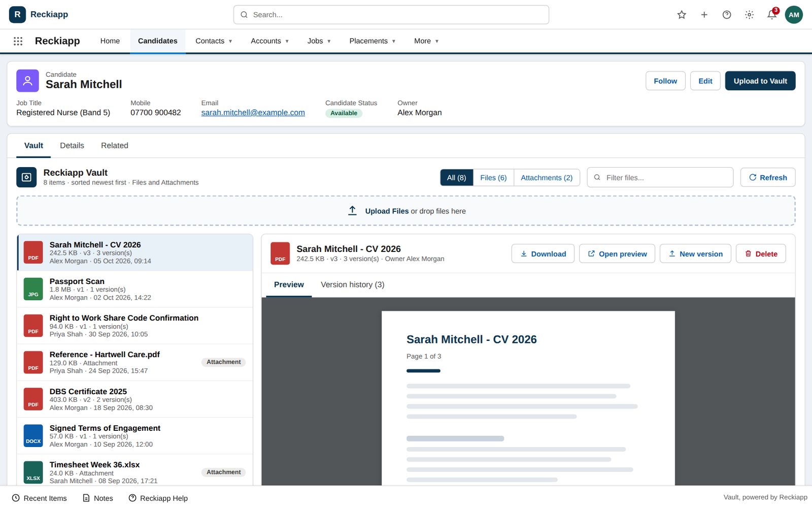The width and height of the screenshot is (812, 508).
Task: Click the New version button
Action: pyautogui.click(x=695, y=253)
